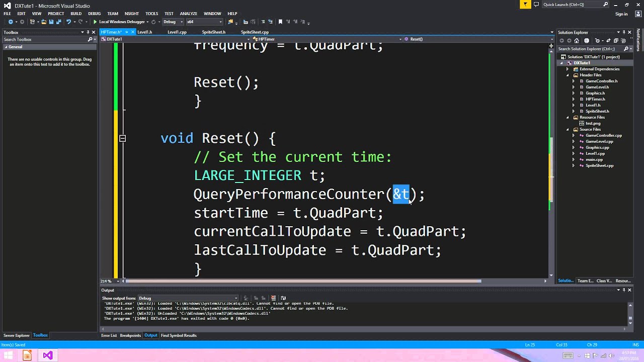Open the Breakpoints tab
Viewport: 644px width, 362px height.
130,335
